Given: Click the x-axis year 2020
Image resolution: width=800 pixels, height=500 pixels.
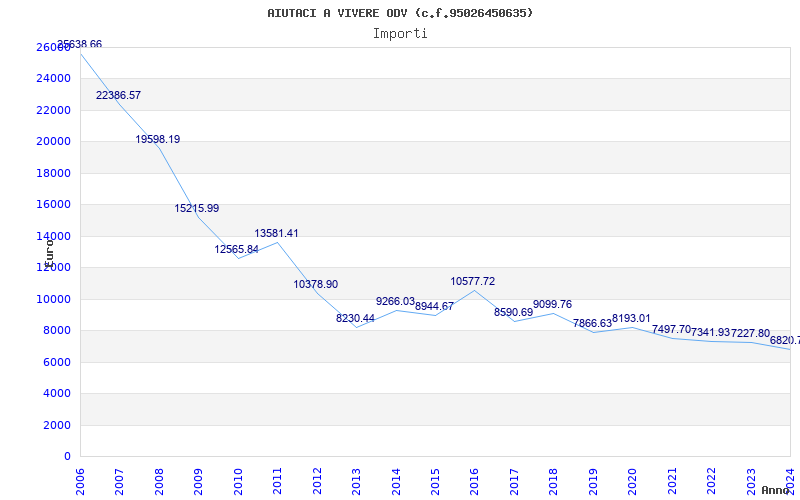Looking at the screenshot, I should pos(632,481).
